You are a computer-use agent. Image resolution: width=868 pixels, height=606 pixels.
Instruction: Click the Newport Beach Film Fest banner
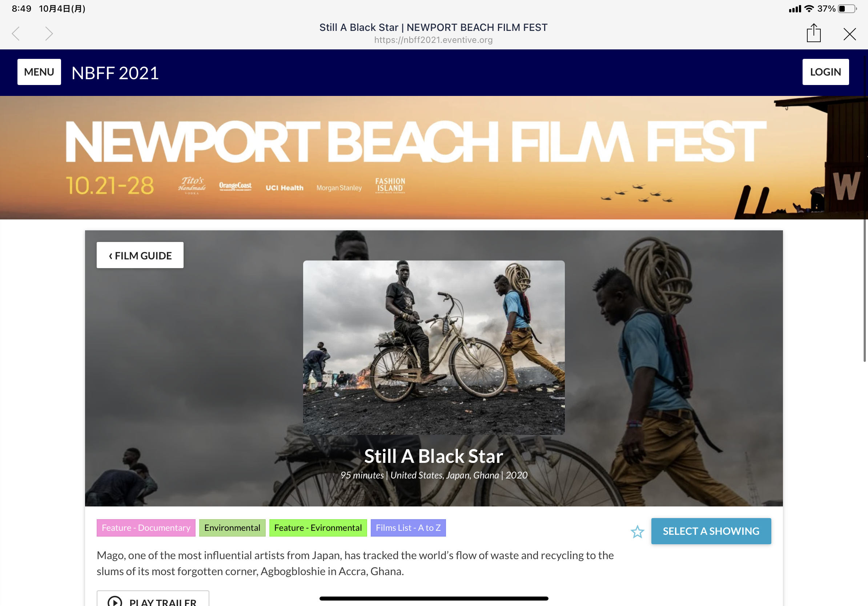[434, 158]
